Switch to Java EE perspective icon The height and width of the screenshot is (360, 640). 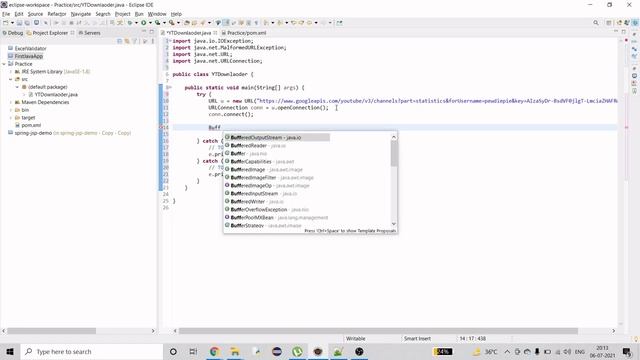[619, 23]
